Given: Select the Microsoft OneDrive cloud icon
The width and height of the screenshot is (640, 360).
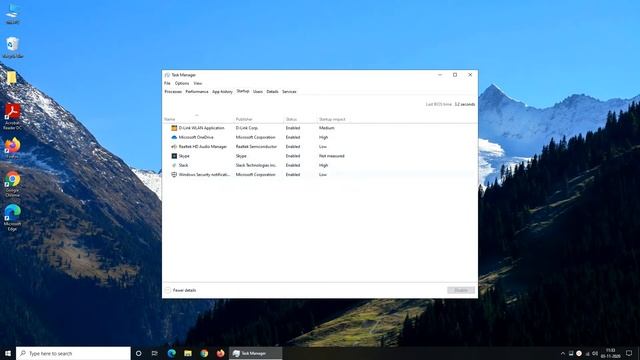Looking at the screenshot, I should pyautogui.click(x=174, y=137).
